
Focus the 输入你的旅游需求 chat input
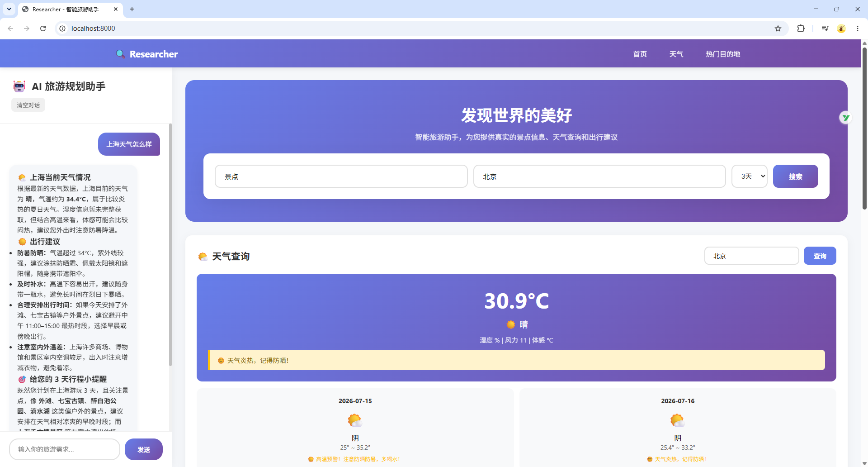[65, 449]
